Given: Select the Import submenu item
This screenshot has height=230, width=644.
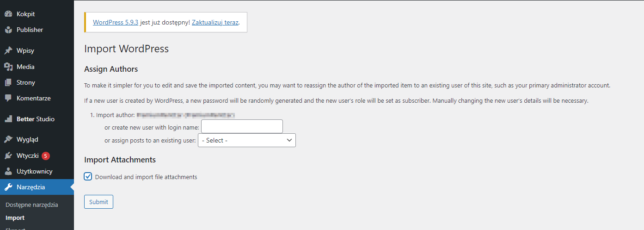Looking at the screenshot, I should (15, 218).
